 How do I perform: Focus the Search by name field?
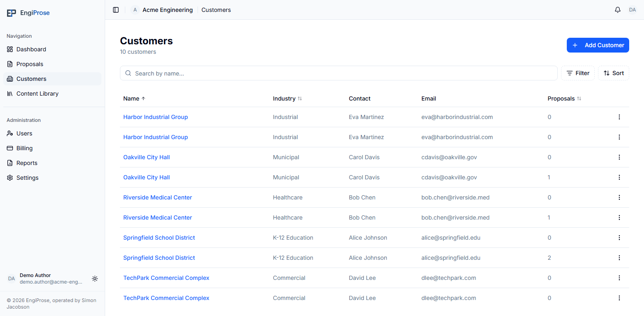coord(339,73)
